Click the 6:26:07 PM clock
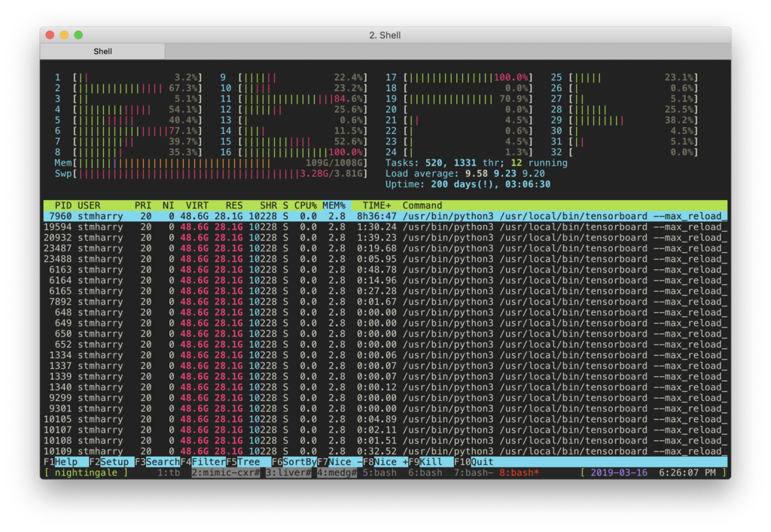The image size is (771, 532). 687,473
